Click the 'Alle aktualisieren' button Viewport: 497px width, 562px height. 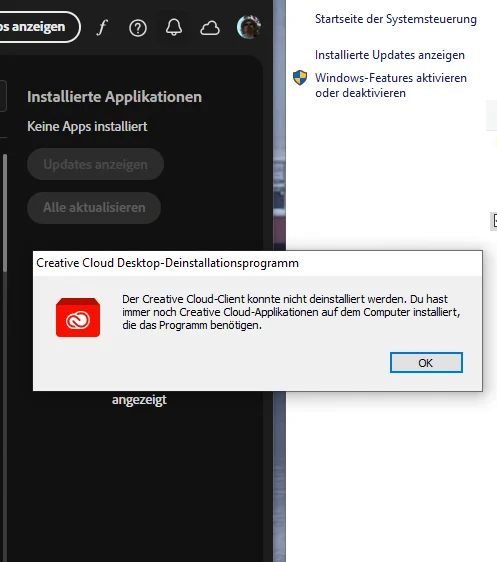point(94,208)
